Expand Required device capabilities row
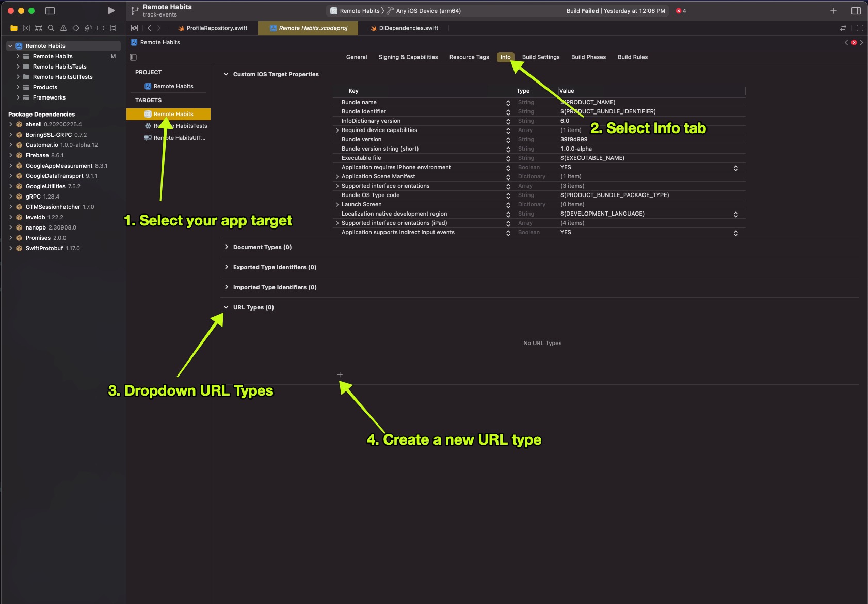 [x=337, y=130]
